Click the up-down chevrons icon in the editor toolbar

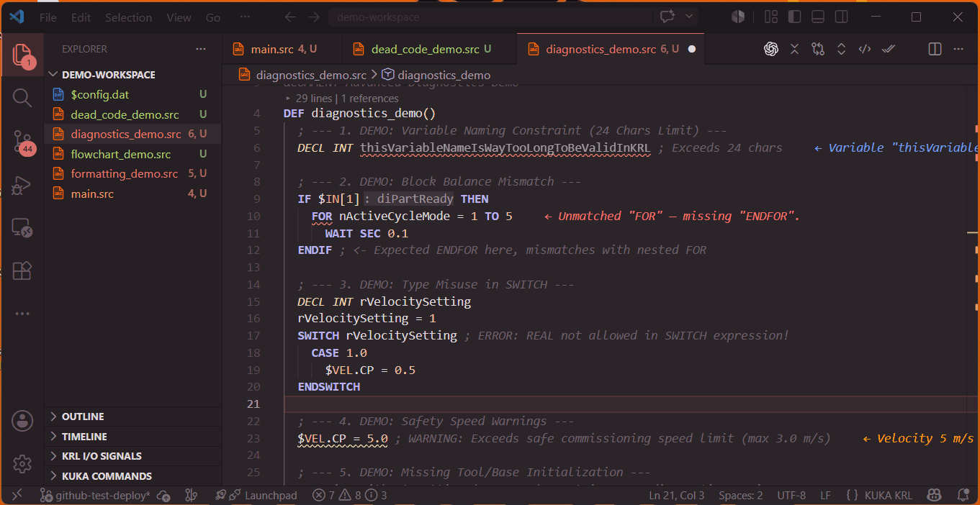(841, 49)
